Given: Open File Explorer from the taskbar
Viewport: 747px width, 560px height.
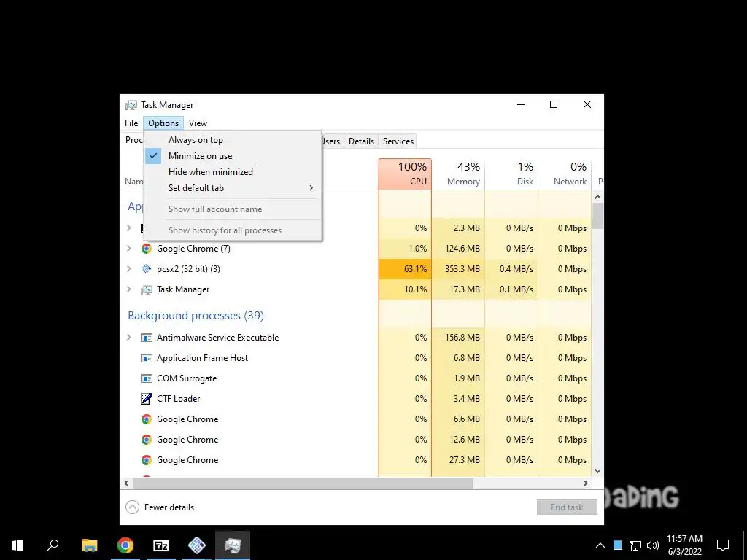Looking at the screenshot, I should pos(90,545).
